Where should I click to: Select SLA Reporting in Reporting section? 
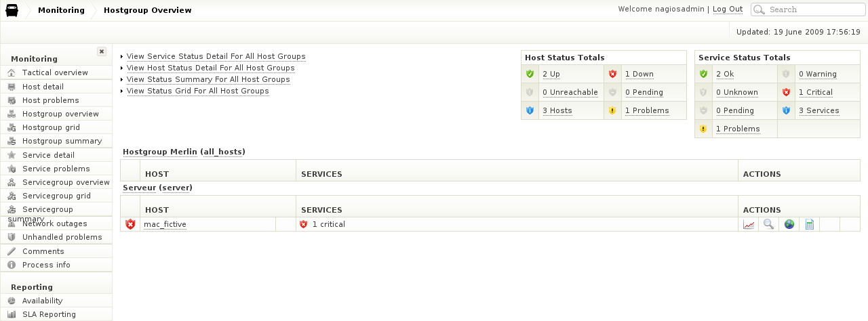pyautogui.click(x=49, y=314)
